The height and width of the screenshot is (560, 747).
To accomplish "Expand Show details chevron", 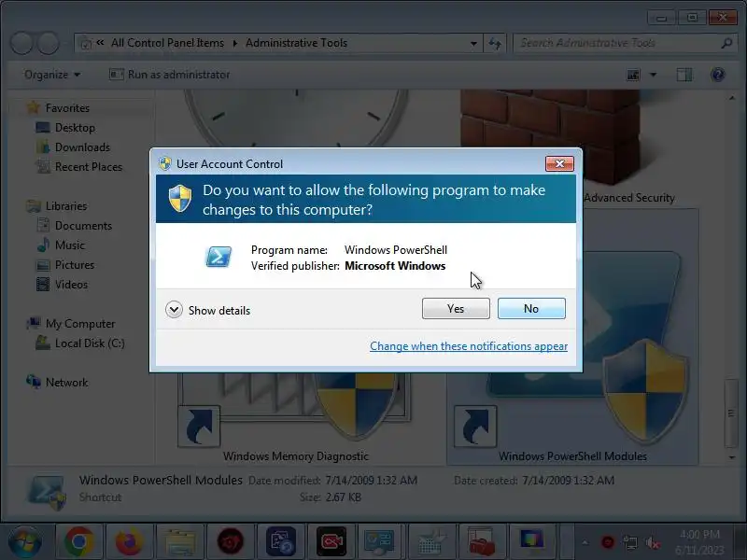I will pyautogui.click(x=174, y=310).
